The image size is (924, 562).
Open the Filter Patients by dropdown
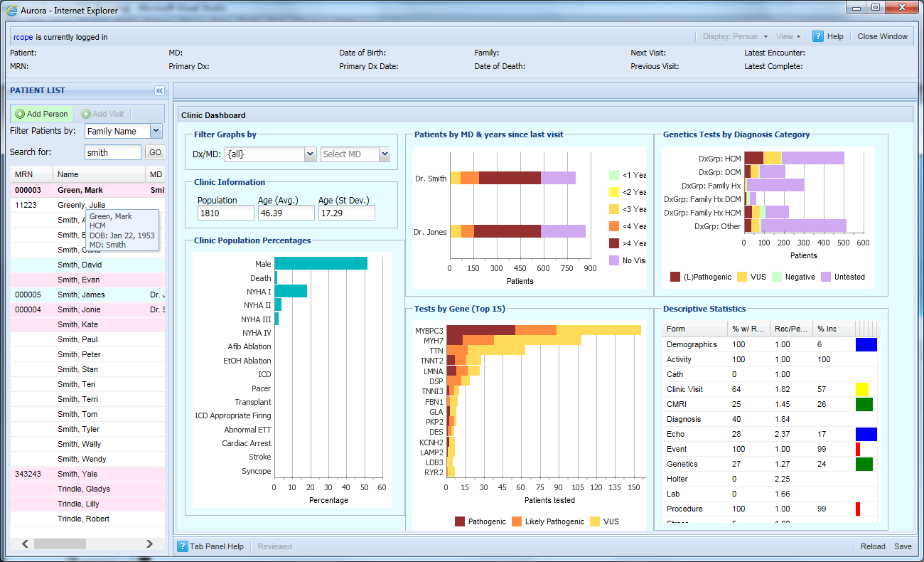(156, 131)
